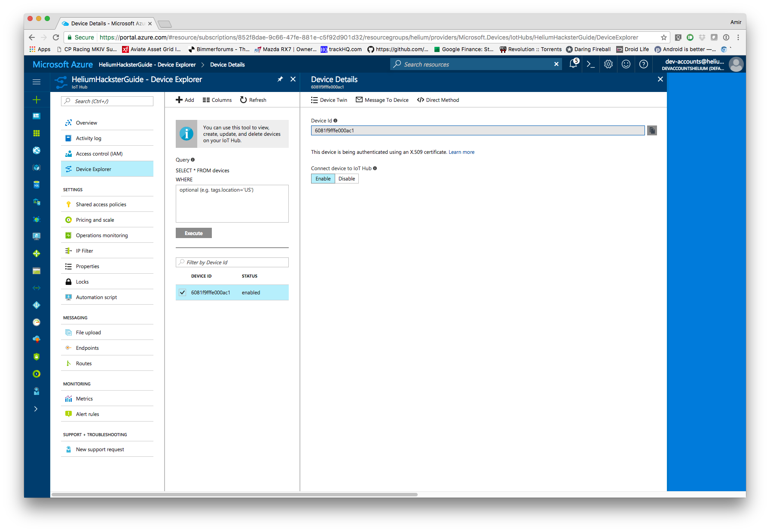Collapse the sidebar with the hamburger menu

(37, 82)
